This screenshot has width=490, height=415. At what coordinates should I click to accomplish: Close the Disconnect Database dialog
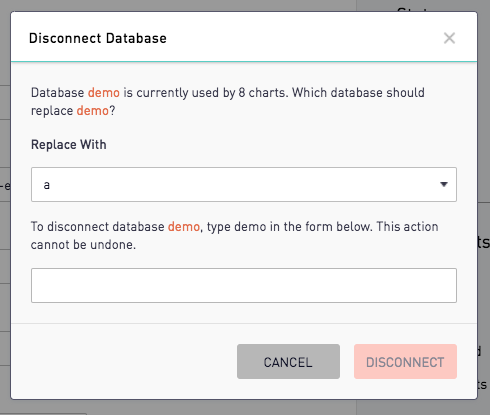point(449,38)
